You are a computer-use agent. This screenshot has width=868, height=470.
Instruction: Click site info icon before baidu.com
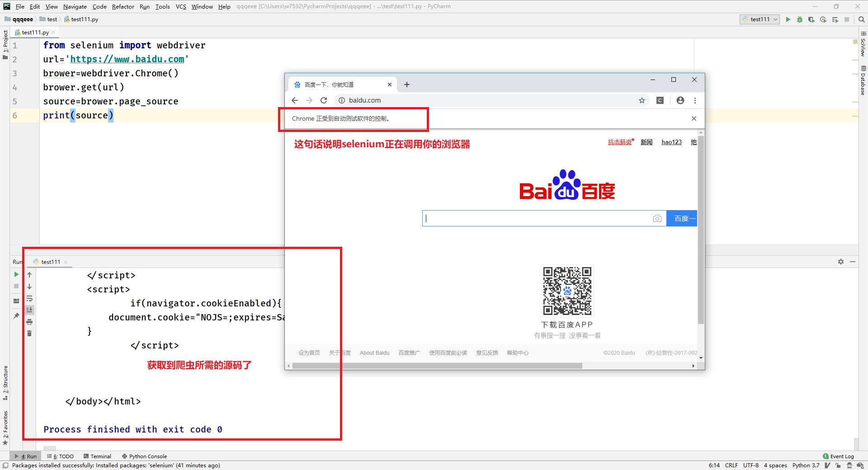pyautogui.click(x=342, y=100)
